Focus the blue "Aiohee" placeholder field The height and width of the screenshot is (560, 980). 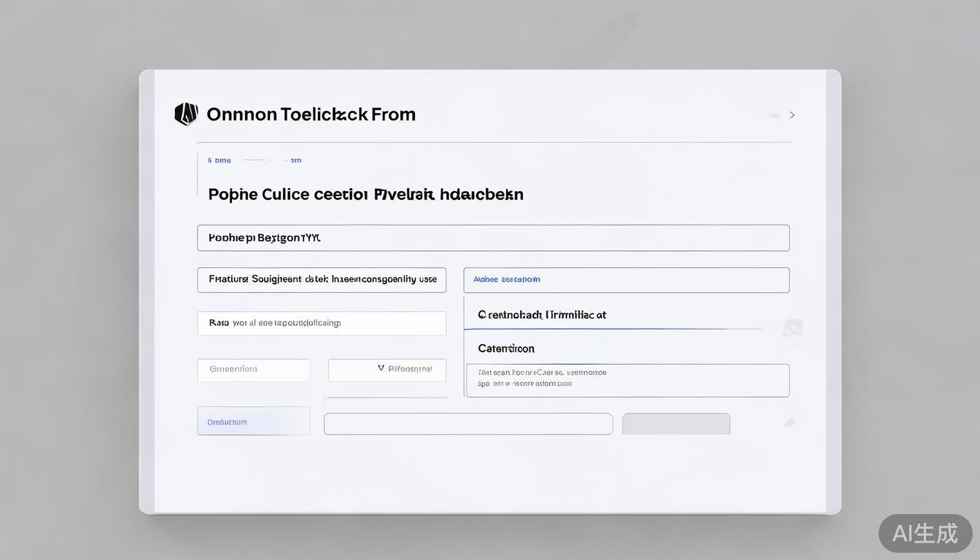[x=626, y=280]
